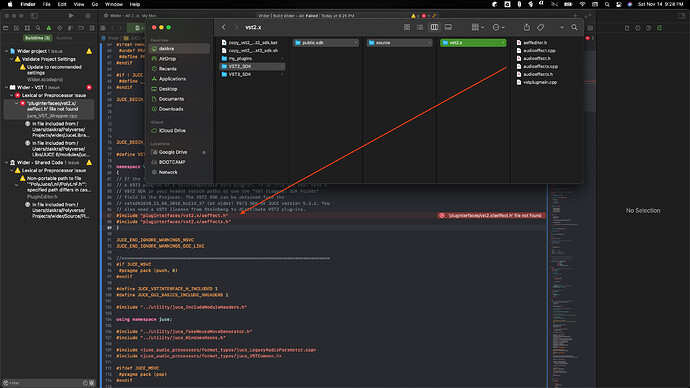690x388 pixels.
Task: Switch Finder to column view
Action: pyautogui.click(x=434, y=27)
